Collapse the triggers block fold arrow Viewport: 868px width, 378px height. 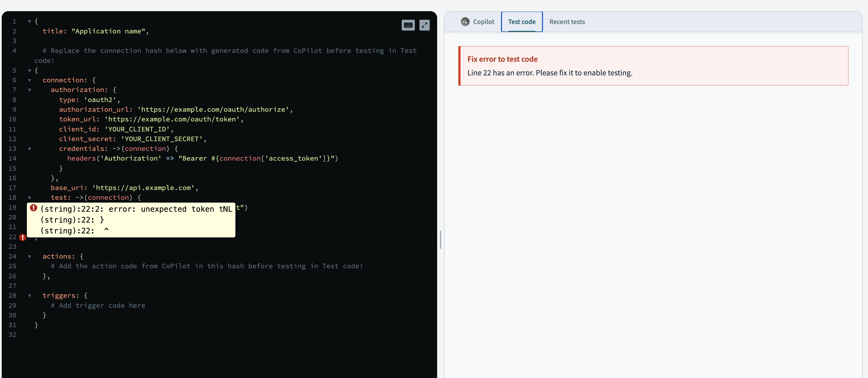(x=30, y=296)
